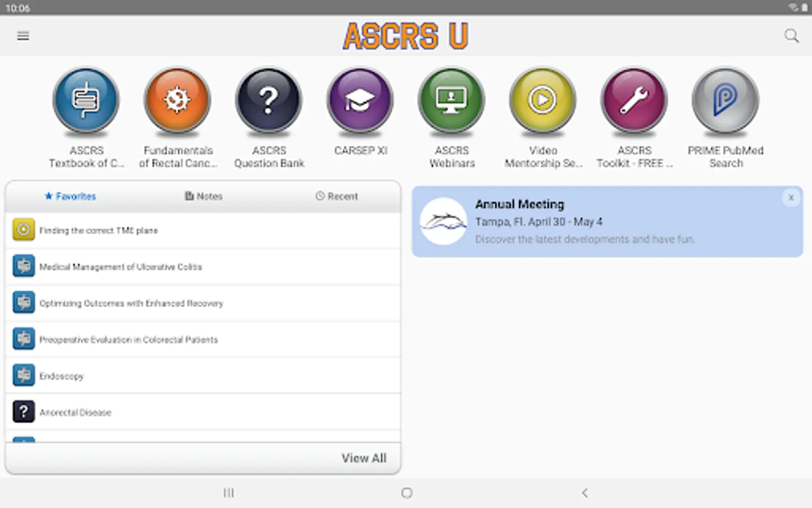This screenshot has width=812, height=508.
Task: Open ASCRS Toolkit wrench icon
Action: (x=634, y=100)
